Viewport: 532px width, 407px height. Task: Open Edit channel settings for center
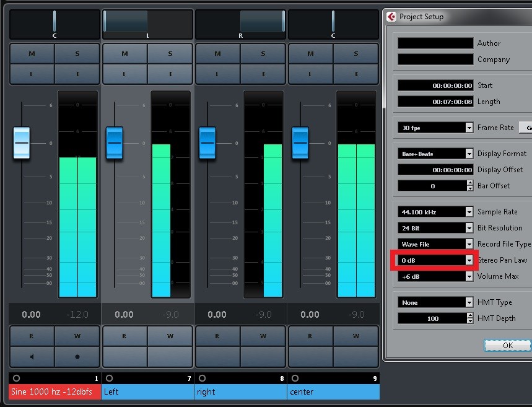point(356,74)
